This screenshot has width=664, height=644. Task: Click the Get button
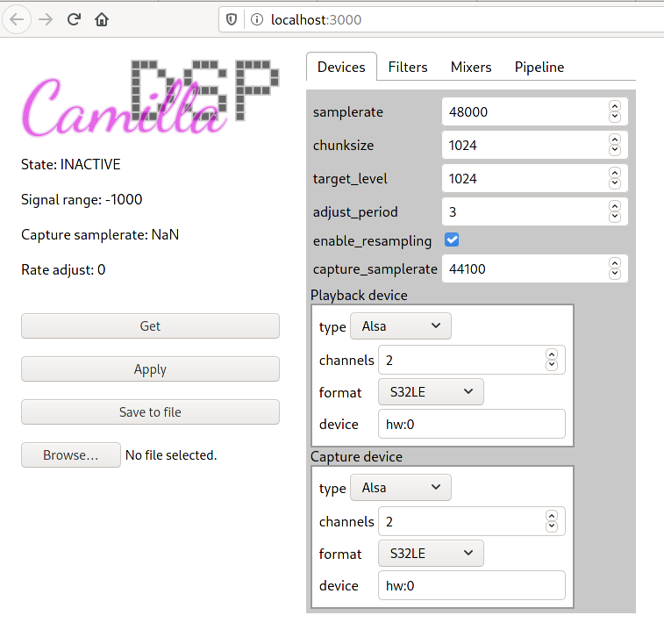(x=150, y=326)
